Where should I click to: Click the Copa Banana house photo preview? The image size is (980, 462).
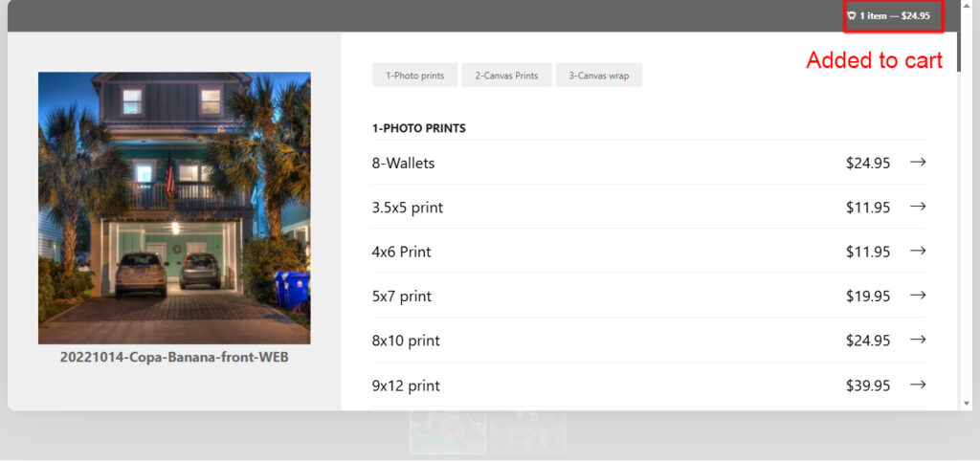[174, 208]
